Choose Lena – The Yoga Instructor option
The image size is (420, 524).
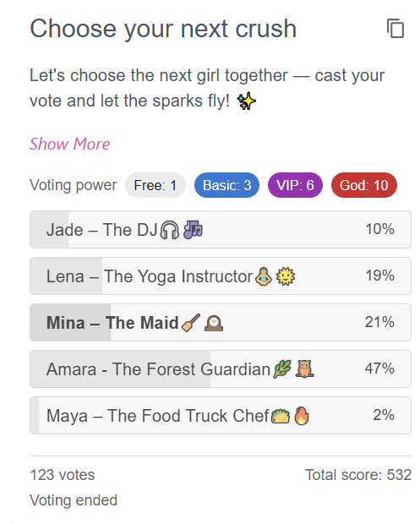tap(221, 276)
